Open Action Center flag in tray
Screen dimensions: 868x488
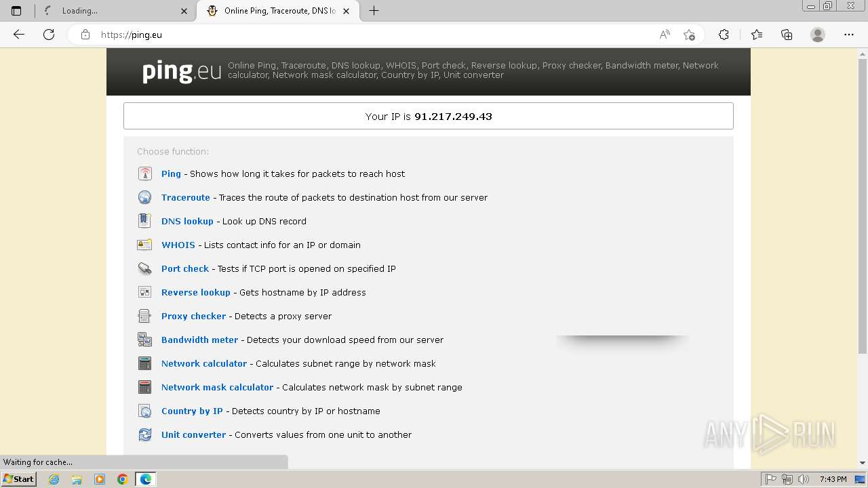771,479
